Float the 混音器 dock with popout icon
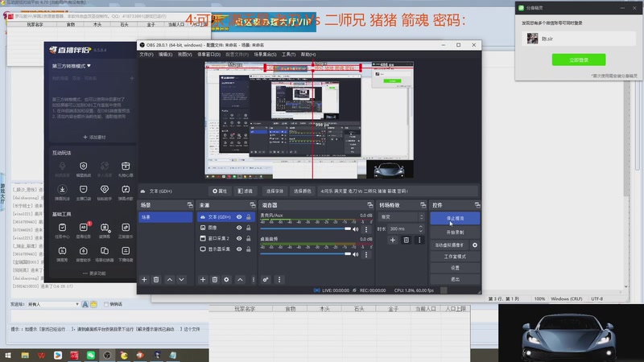The width and height of the screenshot is (644, 362). click(370, 205)
